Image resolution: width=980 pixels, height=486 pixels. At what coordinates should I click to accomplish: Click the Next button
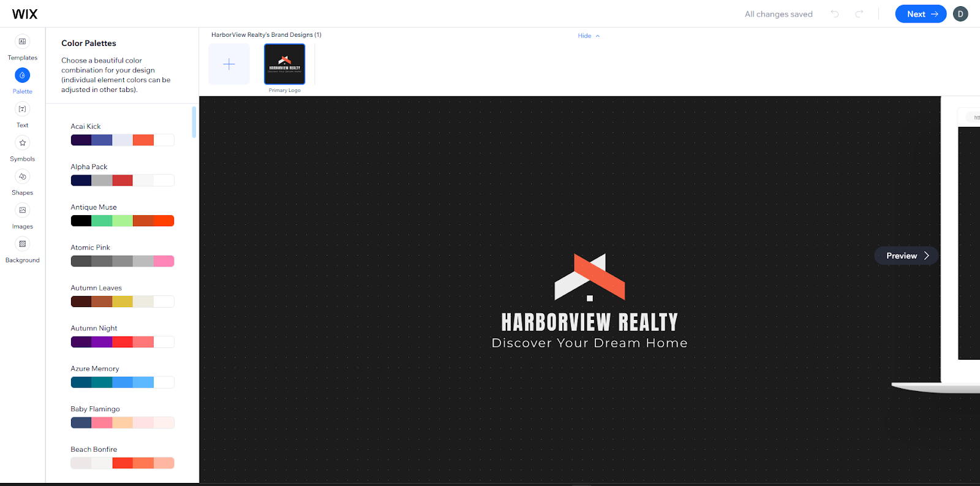[x=921, y=14]
